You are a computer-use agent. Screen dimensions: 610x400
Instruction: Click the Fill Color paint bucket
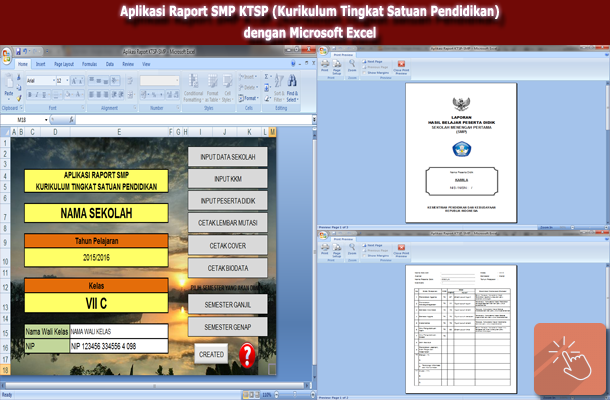(68, 95)
